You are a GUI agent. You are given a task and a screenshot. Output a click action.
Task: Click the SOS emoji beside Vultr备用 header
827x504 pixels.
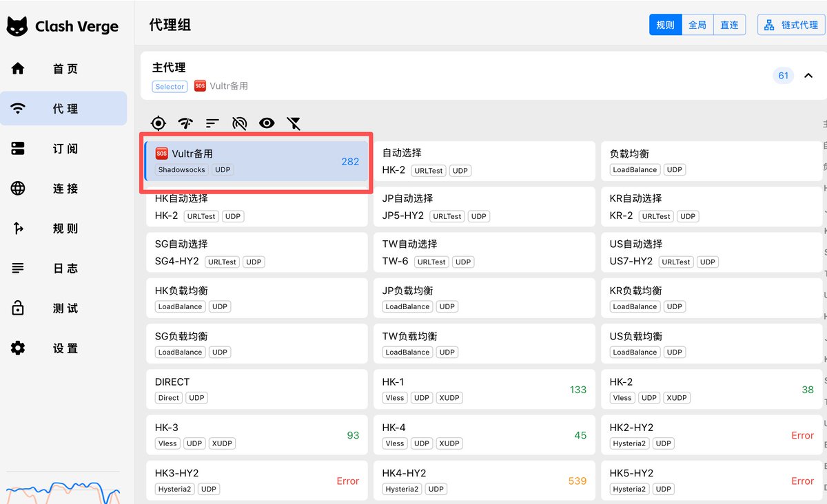click(200, 86)
